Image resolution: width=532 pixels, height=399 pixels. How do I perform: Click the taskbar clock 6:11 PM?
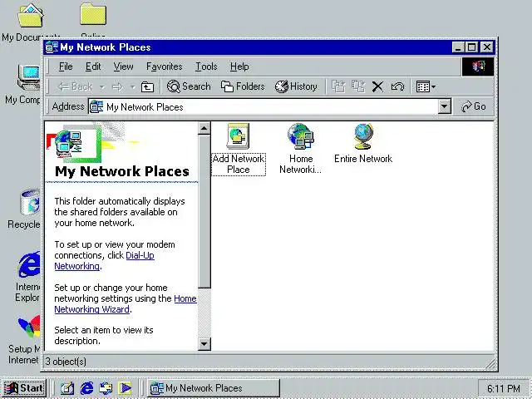pyautogui.click(x=504, y=388)
